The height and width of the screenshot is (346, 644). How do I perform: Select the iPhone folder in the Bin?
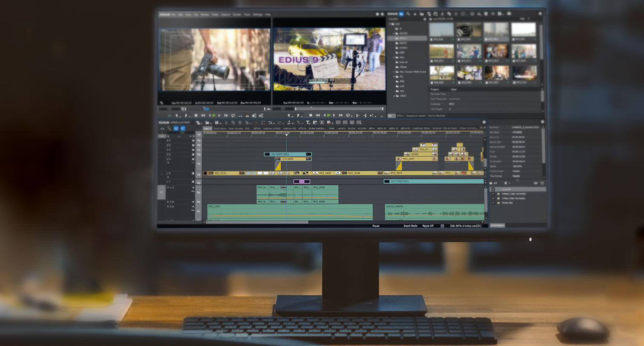pyautogui.click(x=403, y=67)
